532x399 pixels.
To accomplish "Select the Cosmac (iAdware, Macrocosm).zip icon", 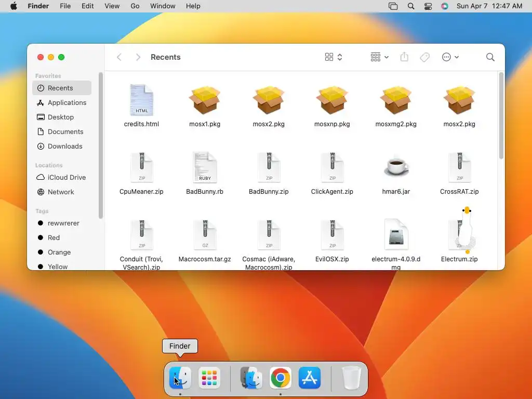I will tap(269, 235).
